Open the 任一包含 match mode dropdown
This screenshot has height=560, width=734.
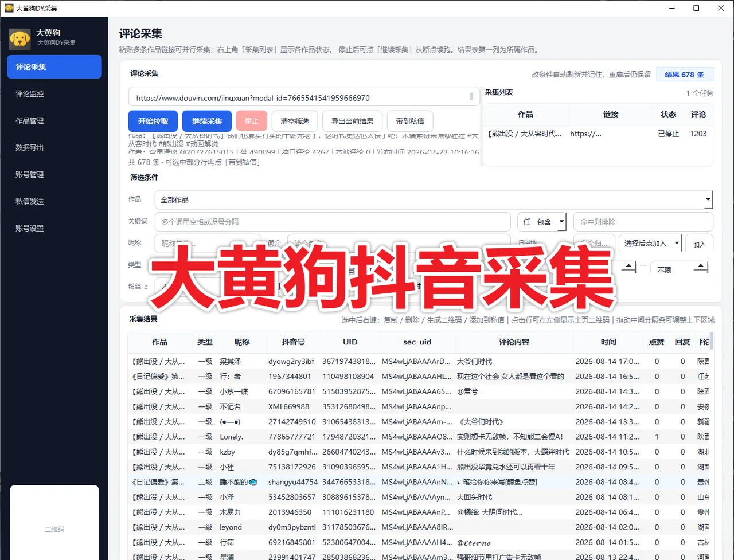pyautogui.click(x=542, y=222)
